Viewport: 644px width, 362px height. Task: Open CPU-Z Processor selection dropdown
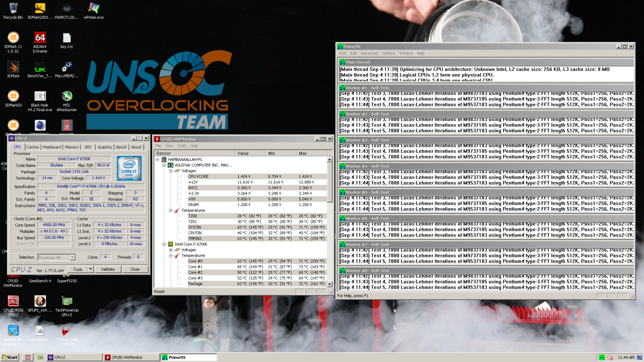pos(72,257)
